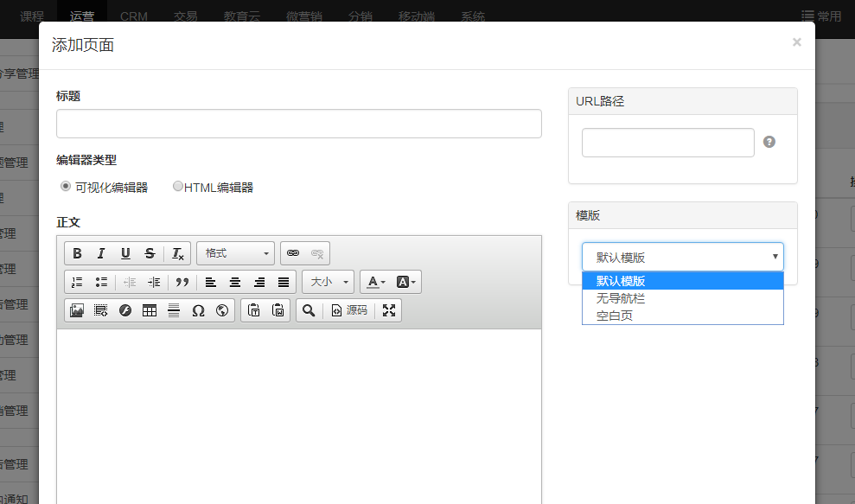Insert an image into the body

[x=77, y=310]
